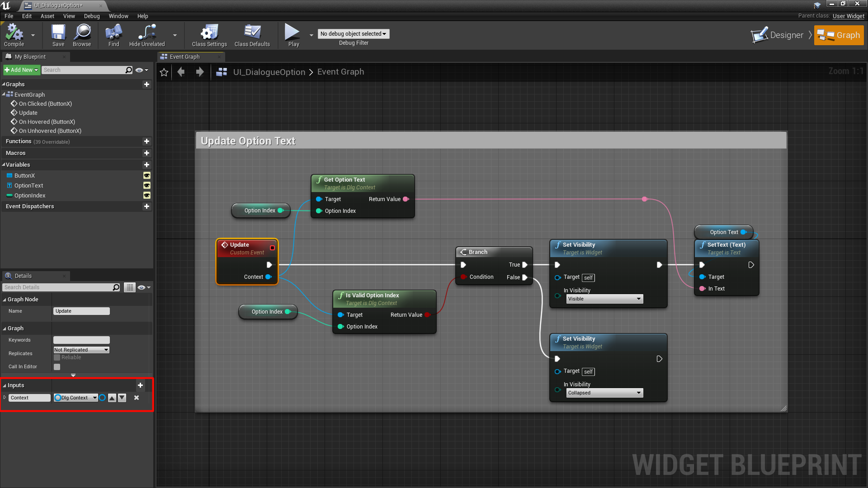Open the Edit menu
The height and width of the screenshot is (488, 868).
click(27, 16)
